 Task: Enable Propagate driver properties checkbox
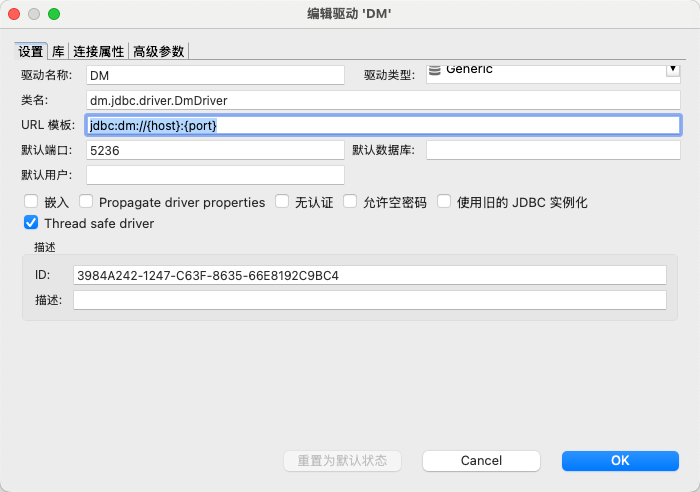[86, 201]
